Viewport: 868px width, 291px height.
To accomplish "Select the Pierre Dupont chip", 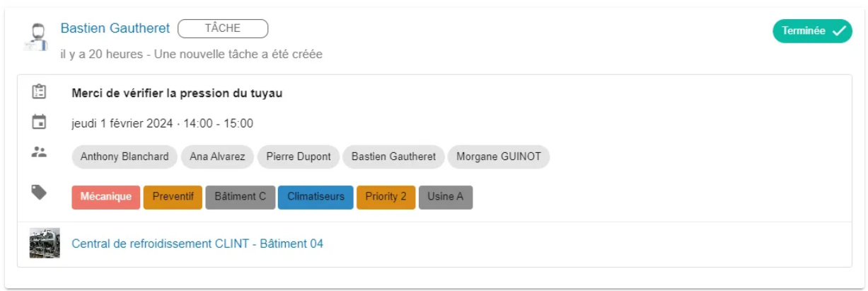I will pos(299,157).
